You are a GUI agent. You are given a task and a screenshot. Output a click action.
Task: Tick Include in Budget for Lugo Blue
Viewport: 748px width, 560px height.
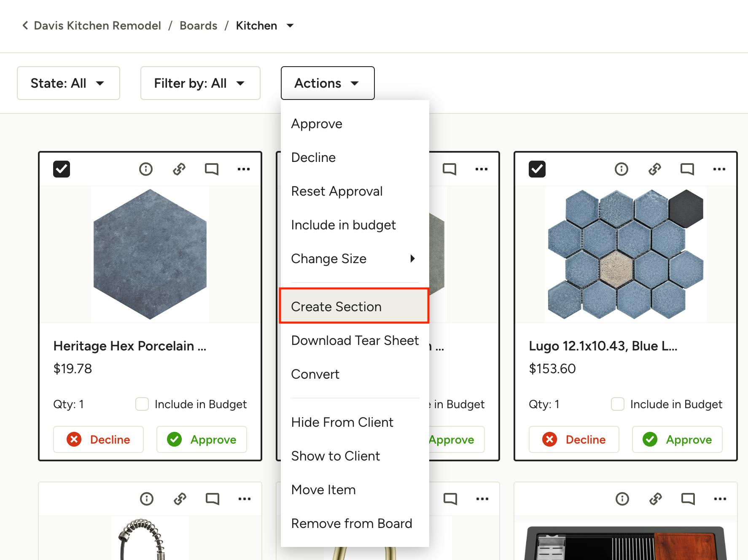point(618,404)
